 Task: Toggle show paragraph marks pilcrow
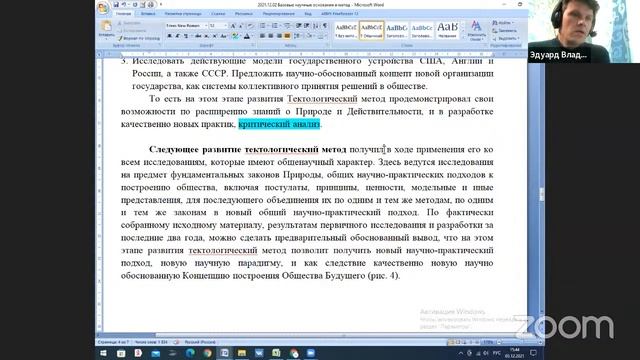tap(325, 26)
